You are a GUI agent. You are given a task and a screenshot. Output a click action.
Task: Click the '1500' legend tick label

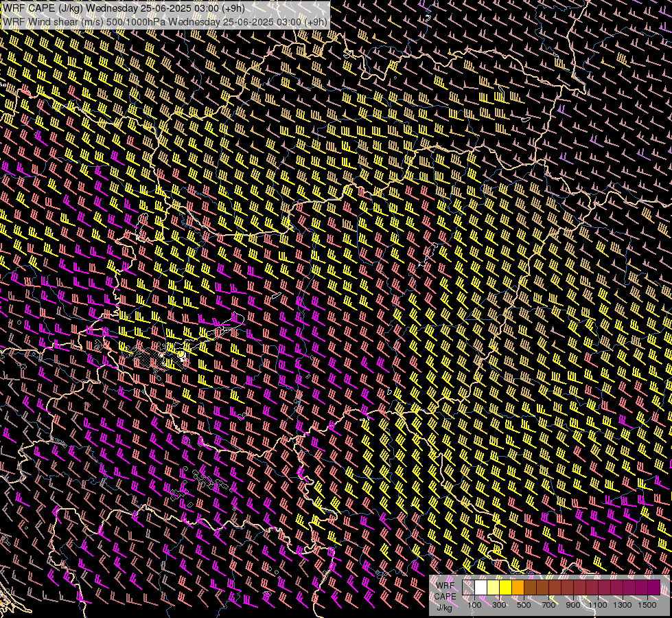(647, 605)
